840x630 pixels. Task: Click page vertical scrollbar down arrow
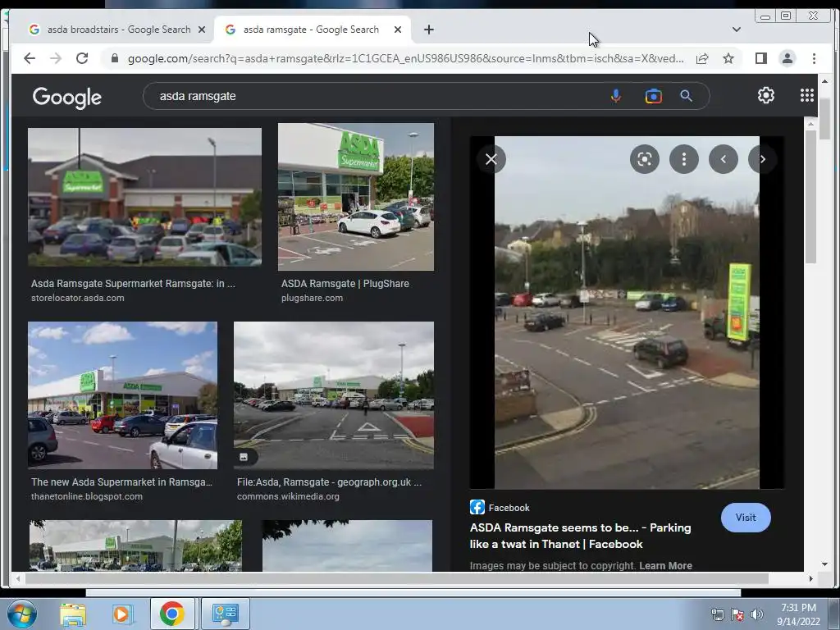(824, 564)
